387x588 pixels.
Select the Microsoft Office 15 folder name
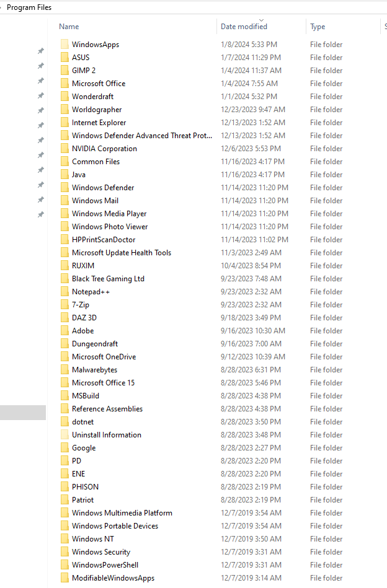103,383
